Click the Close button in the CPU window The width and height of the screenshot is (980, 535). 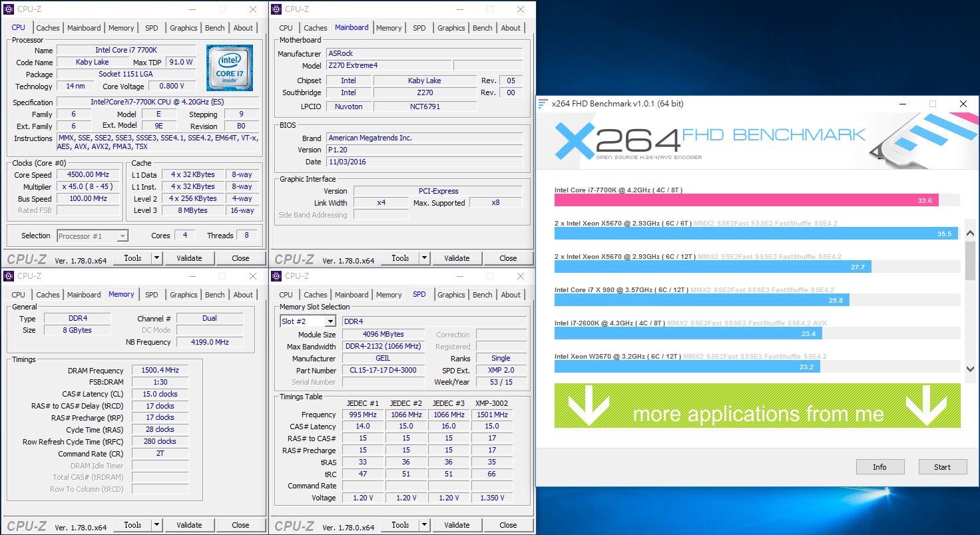(x=240, y=258)
